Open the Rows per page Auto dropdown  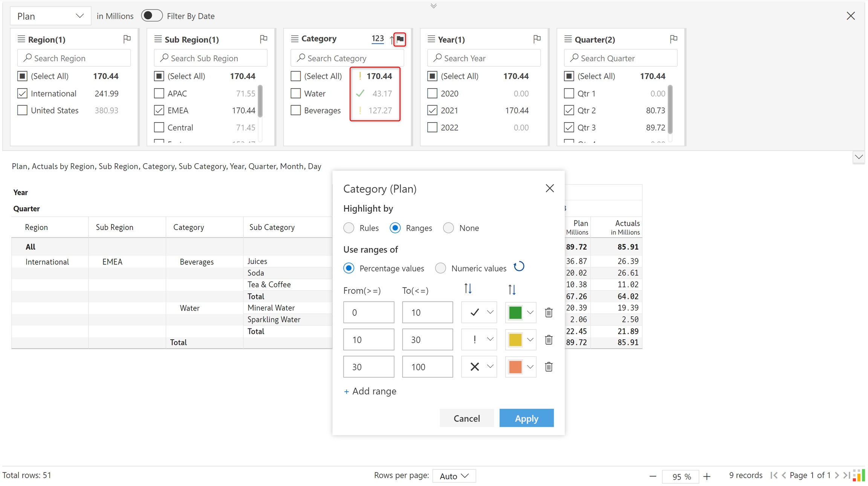454,476
